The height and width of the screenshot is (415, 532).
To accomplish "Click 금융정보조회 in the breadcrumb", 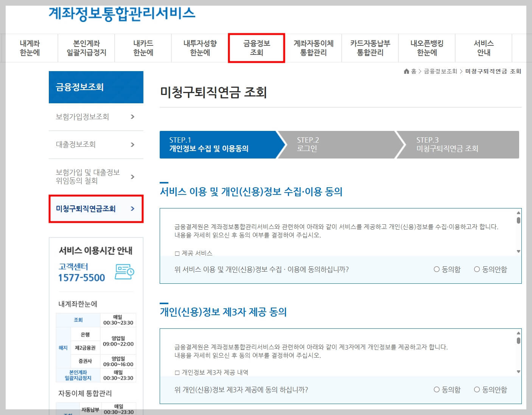I will (440, 71).
